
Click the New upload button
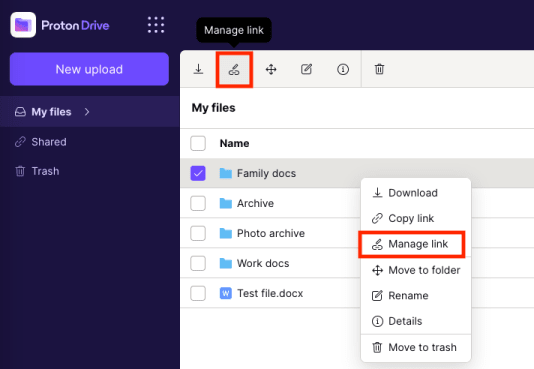click(x=89, y=69)
